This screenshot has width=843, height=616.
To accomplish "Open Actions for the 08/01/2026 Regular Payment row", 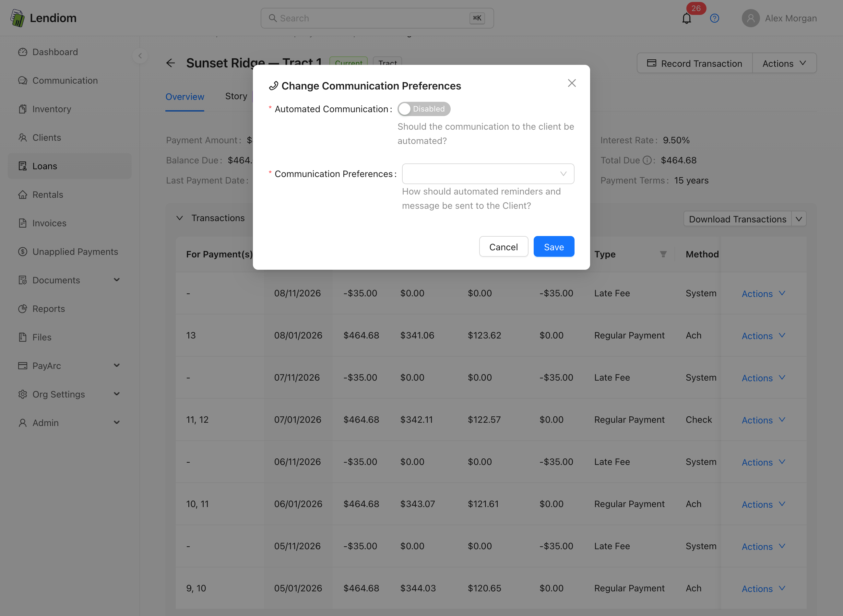I will (763, 336).
